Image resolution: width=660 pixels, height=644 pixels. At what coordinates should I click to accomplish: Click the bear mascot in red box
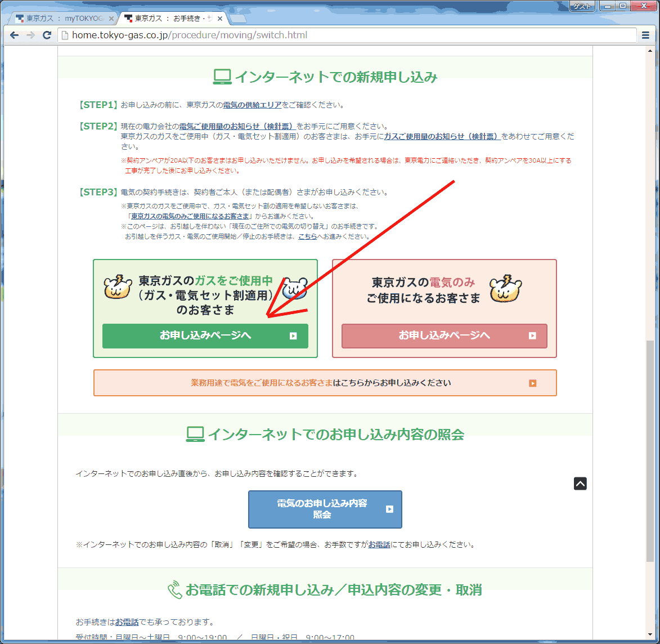pos(505,289)
